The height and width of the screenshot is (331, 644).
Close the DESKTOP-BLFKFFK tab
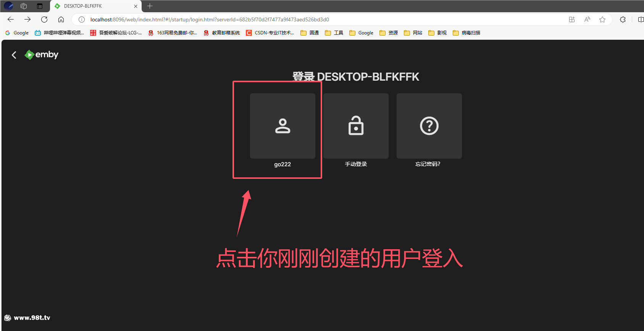pyautogui.click(x=136, y=6)
